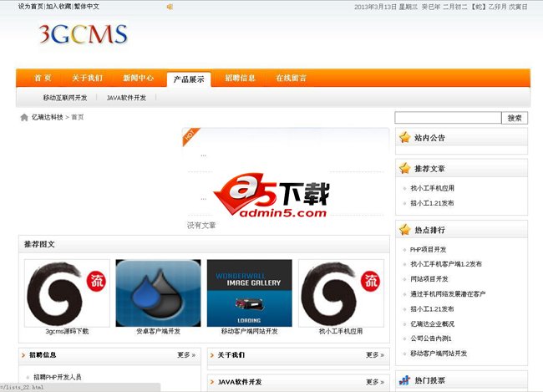Click the 3GCMS logo
543x392 pixels.
[x=83, y=34]
